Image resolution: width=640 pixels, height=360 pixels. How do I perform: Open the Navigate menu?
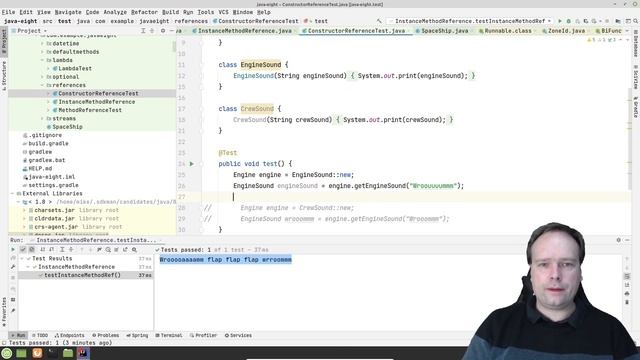pos(68,12)
